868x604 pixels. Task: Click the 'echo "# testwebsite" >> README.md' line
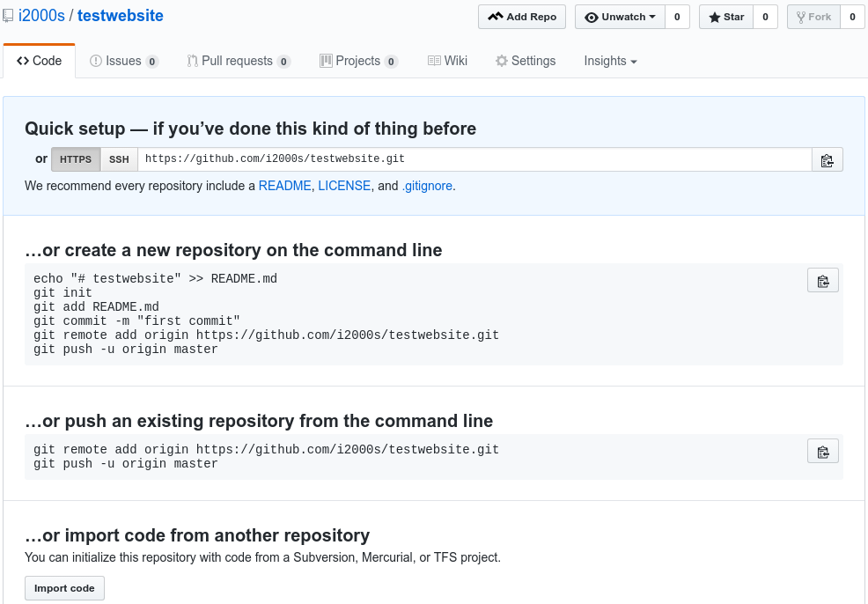(x=155, y=278)
